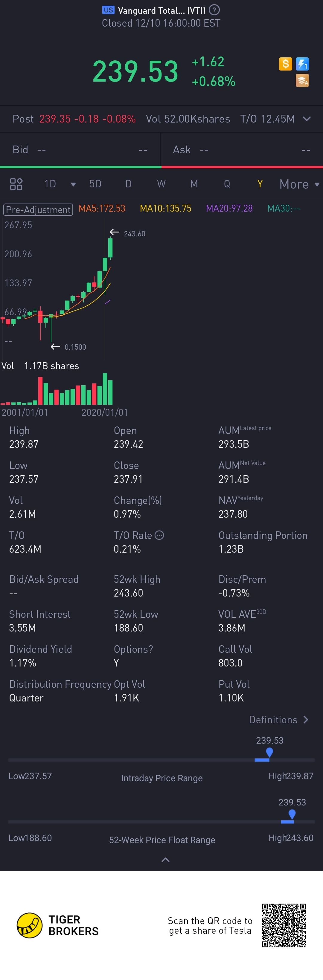Image resolution: width=323 pixels, height=980 pixels.
Task: Tap the Vol 52.00Kshares text
Action: (188, 119)
